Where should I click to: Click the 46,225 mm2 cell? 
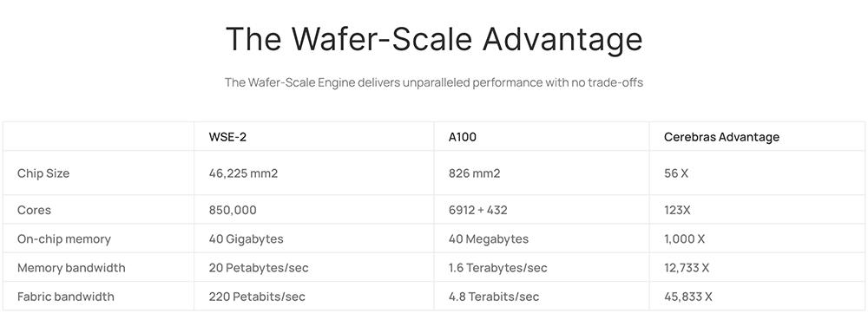[243, 173]
